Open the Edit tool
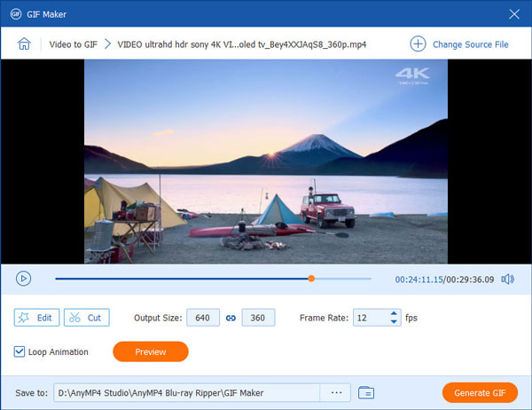532x410 pixels. click(x=35, y=318)
